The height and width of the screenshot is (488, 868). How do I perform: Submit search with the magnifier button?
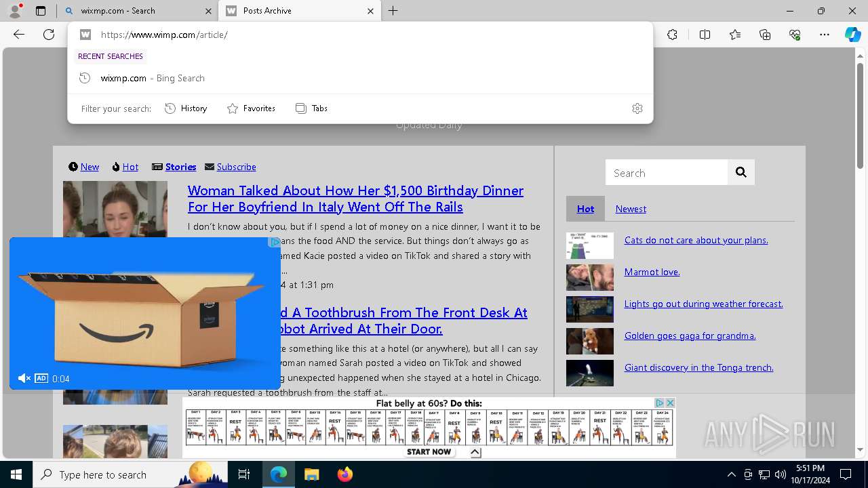(741, 173)
